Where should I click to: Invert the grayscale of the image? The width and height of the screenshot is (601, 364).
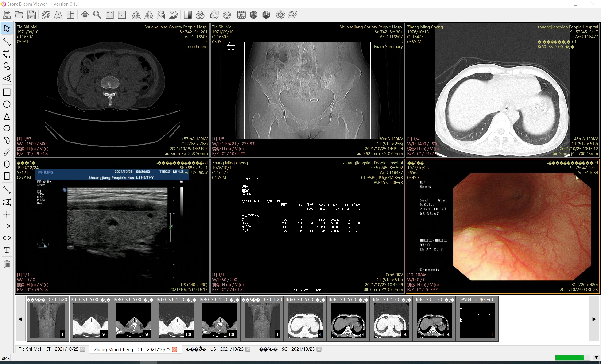point(188,15)
